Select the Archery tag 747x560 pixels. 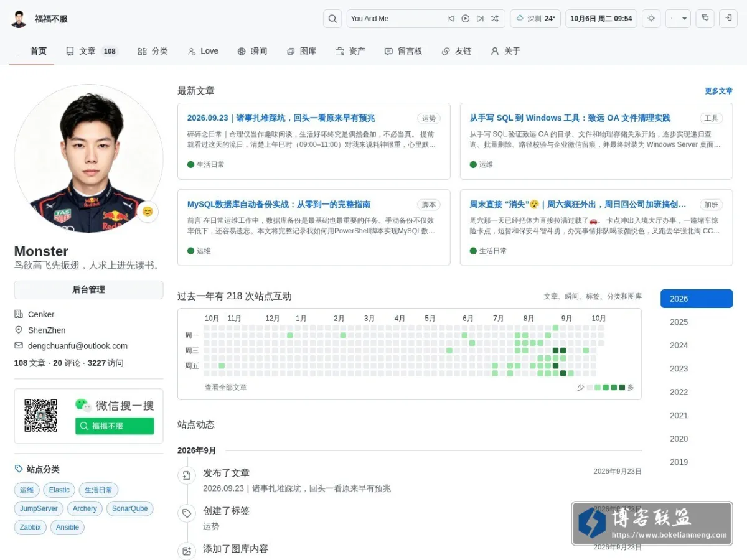(85, 508)
